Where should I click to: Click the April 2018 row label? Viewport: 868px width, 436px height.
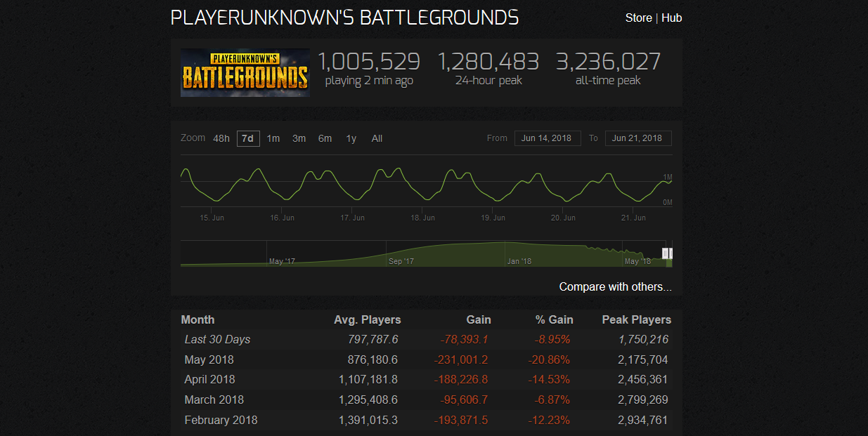click(209, 379)
